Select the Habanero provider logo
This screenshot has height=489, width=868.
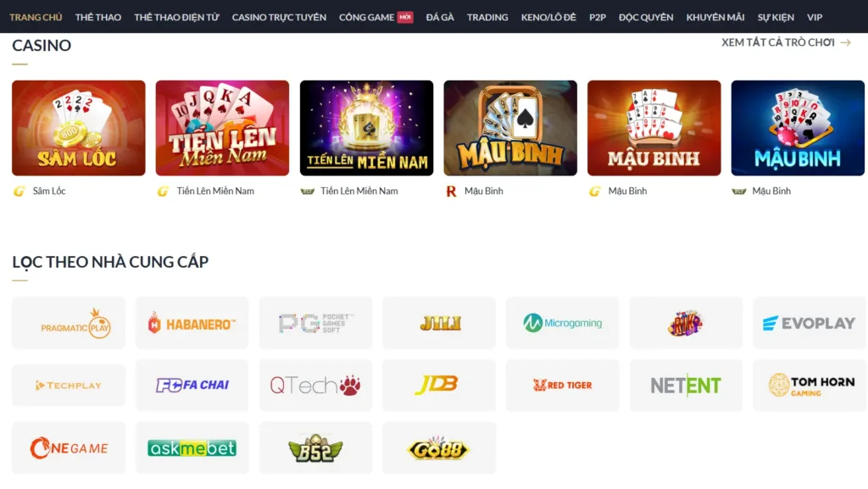[x=192, y=323]
